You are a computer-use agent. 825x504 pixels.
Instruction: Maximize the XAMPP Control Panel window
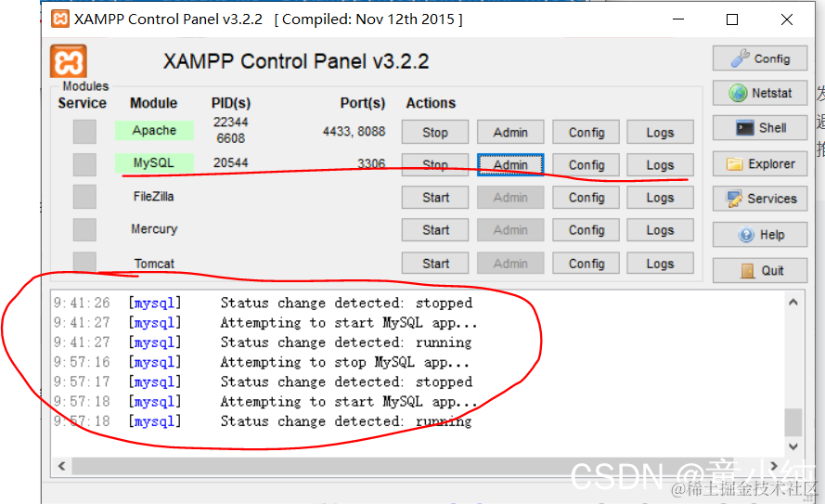pos(732,19)
